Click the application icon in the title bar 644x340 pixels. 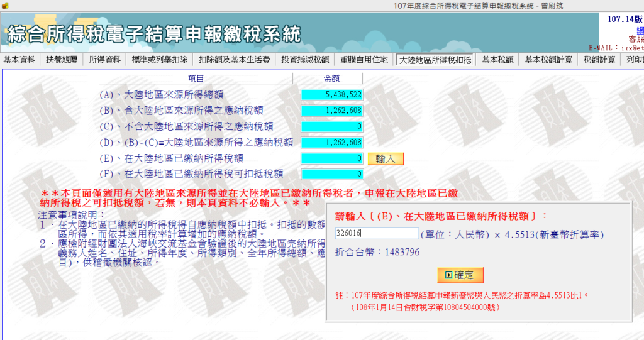coord(5,6)
